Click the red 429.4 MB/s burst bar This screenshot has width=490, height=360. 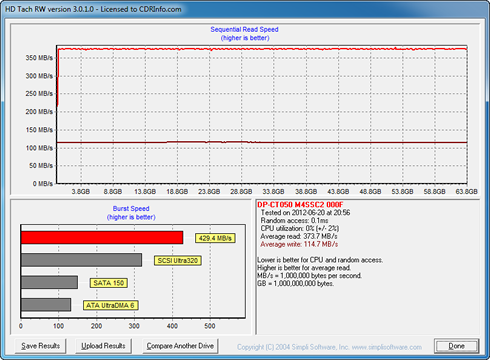pos(102,238)
